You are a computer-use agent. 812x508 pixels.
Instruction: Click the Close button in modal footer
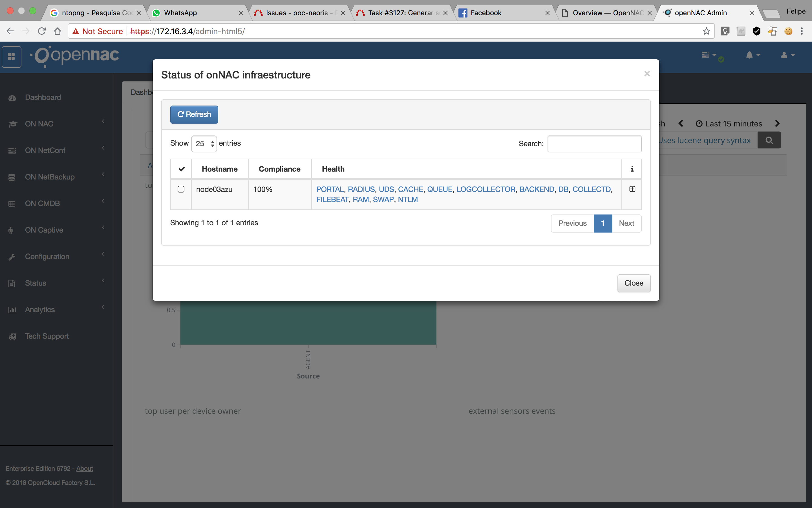coord(634,283)
